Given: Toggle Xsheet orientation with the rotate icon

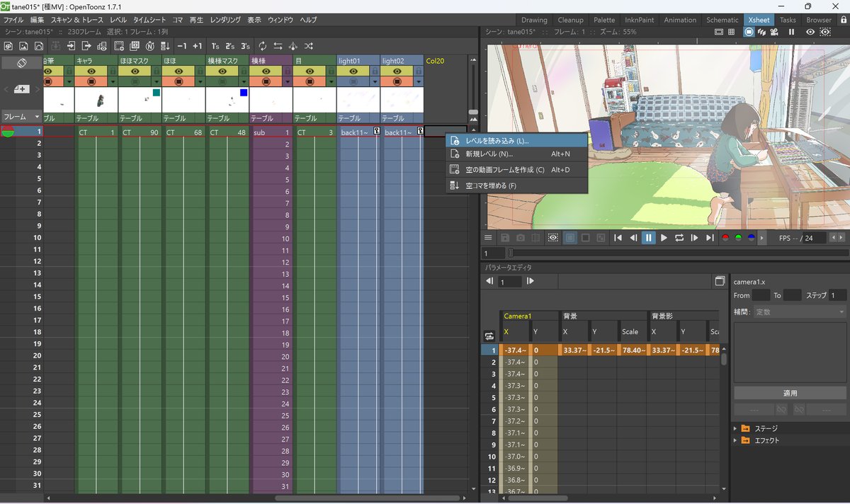Looking at the screenshot, I should tap(21, 63).
